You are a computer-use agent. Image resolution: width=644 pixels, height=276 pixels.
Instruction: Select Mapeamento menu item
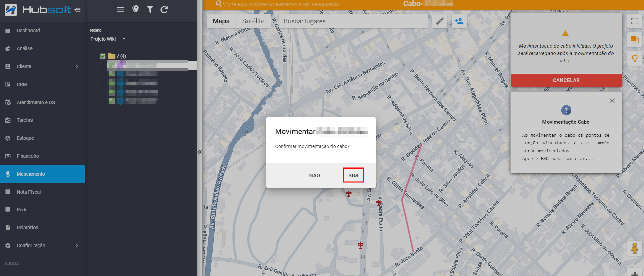click(x=43, y=174)
